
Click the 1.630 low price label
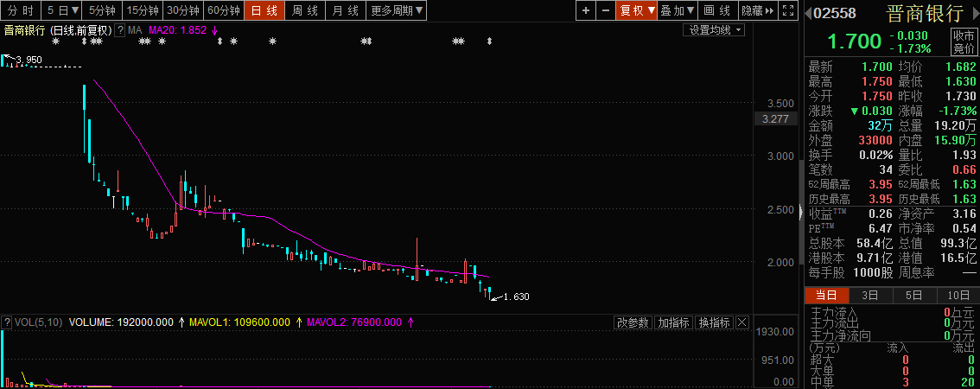coord(516,297)
